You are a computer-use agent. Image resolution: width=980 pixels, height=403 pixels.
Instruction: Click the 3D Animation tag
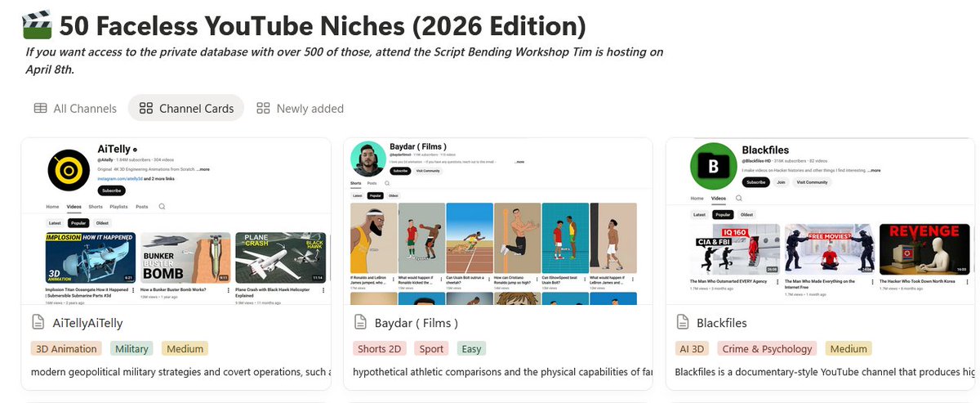66,348
